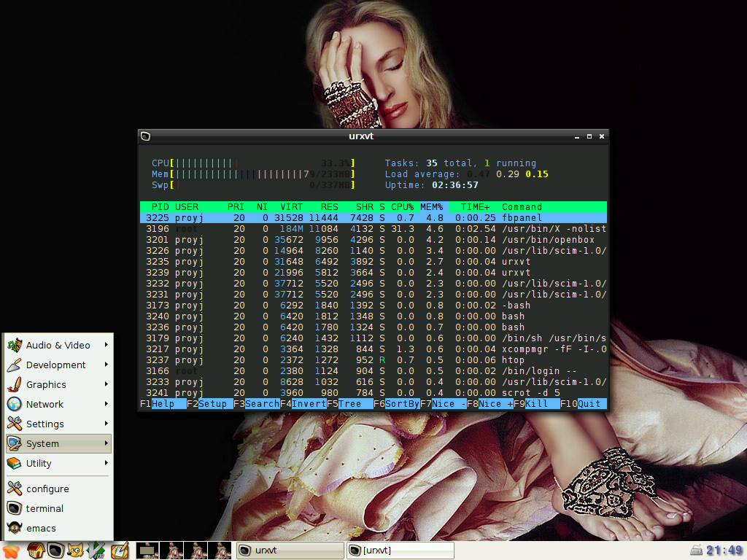
Task: Click the System monitor menu icon
Action: (x=15, y=443)
